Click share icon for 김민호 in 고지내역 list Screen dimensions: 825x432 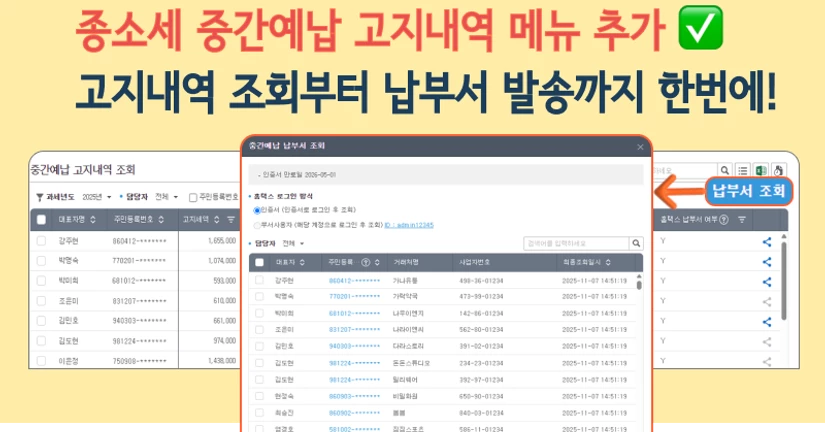pyautogui.click(x=767, y=322)
